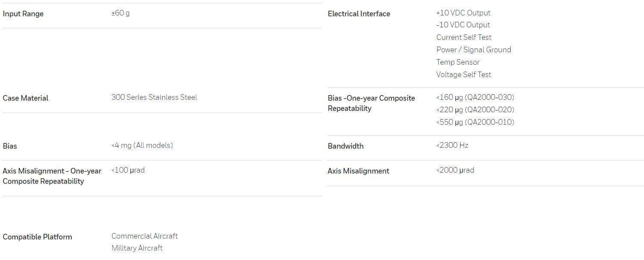Click the Compatible Platform label
The image size is (644, 260).
point(37,237)
